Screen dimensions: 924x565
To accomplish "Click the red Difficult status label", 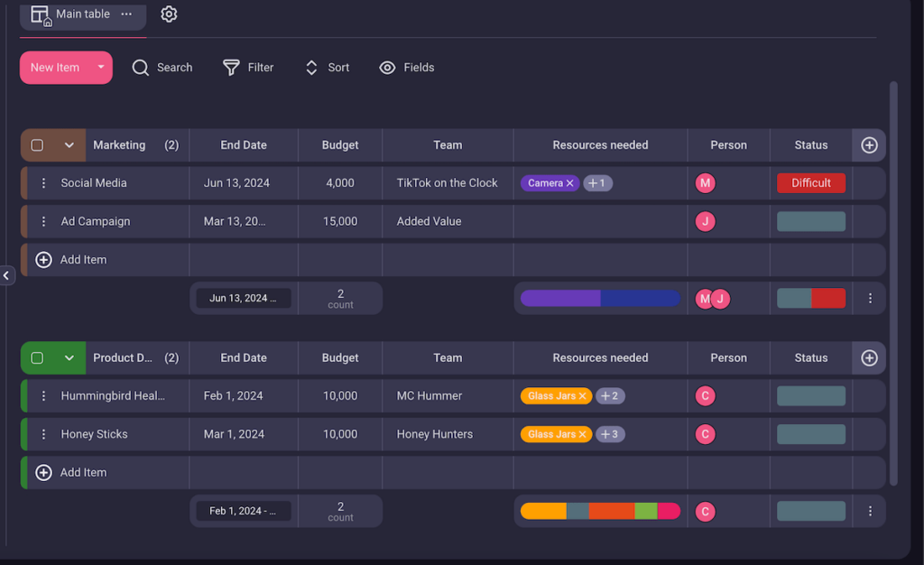I will click(810, 182).
